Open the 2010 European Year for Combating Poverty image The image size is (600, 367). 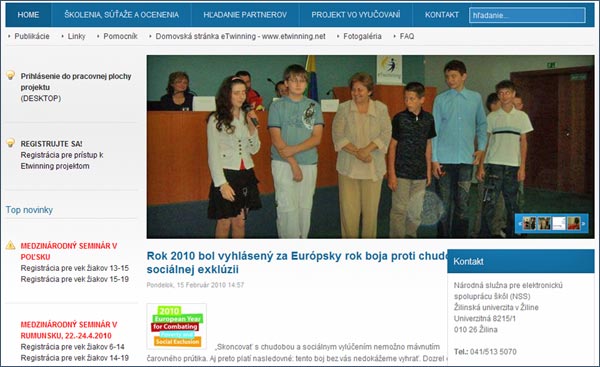coord(177,326)
